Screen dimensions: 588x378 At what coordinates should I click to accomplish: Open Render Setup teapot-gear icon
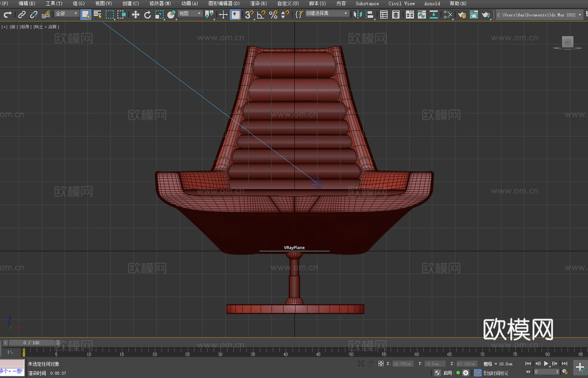462,14
